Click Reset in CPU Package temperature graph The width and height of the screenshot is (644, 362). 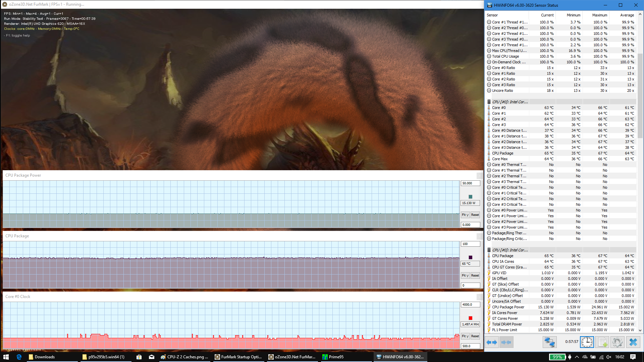[x=475, y=276]
